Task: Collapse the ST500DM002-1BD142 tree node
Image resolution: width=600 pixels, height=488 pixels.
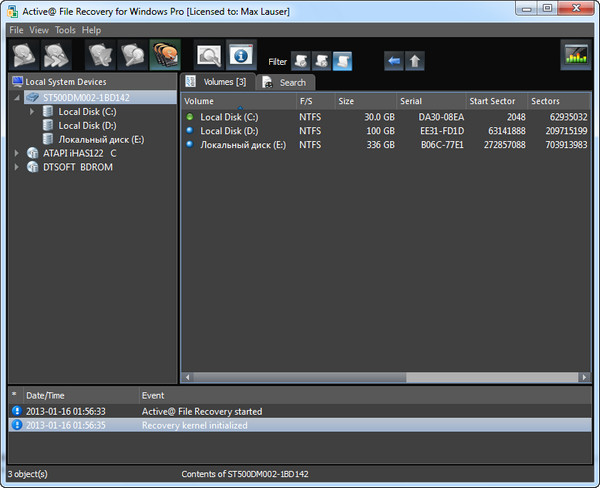Action: point(17,98)
